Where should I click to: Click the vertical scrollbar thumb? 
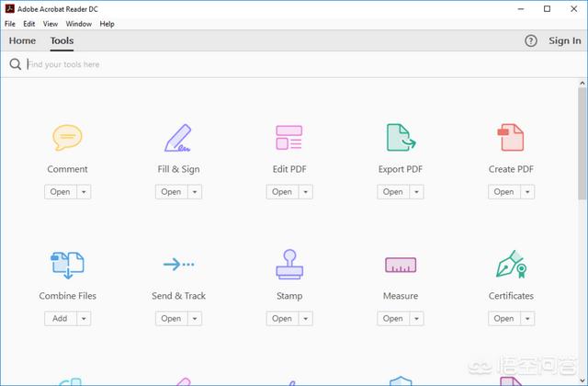click(x=582, y=143)
